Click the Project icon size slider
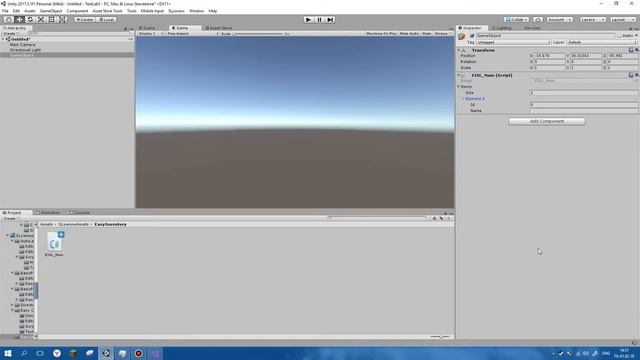 [440, 337]
